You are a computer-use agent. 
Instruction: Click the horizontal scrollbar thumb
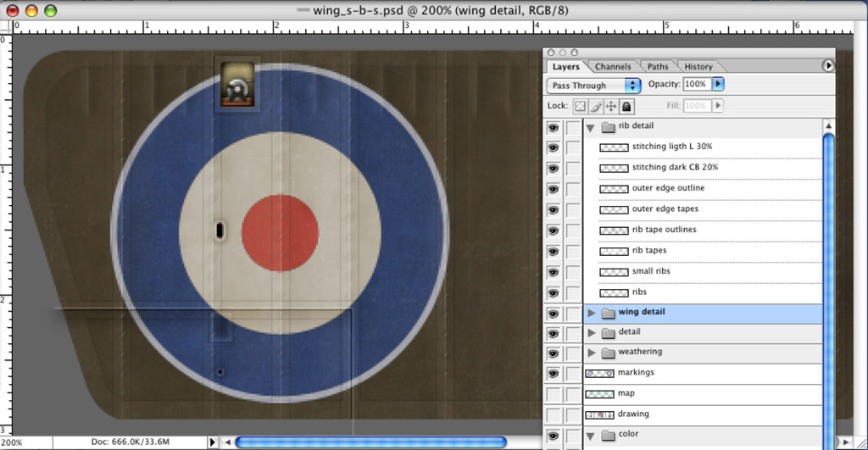[370, 442]
